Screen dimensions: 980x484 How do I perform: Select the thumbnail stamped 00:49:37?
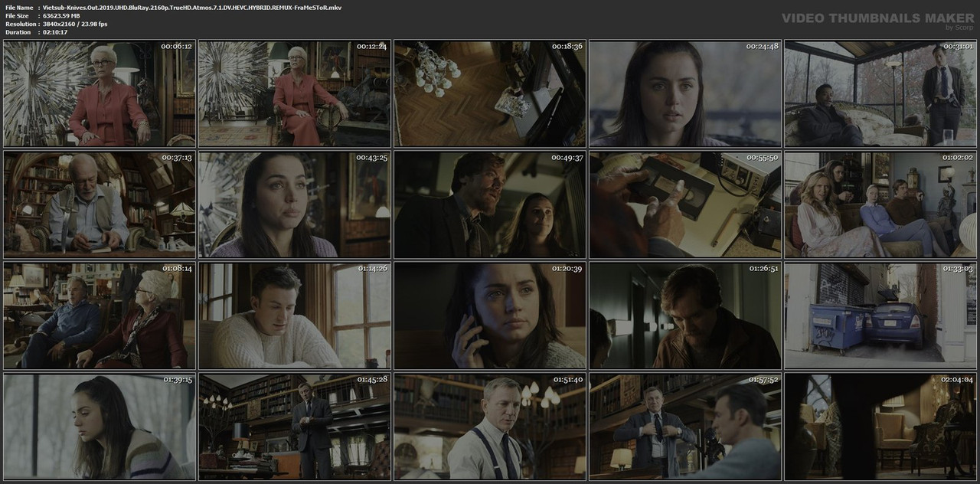tap(489, 204)
